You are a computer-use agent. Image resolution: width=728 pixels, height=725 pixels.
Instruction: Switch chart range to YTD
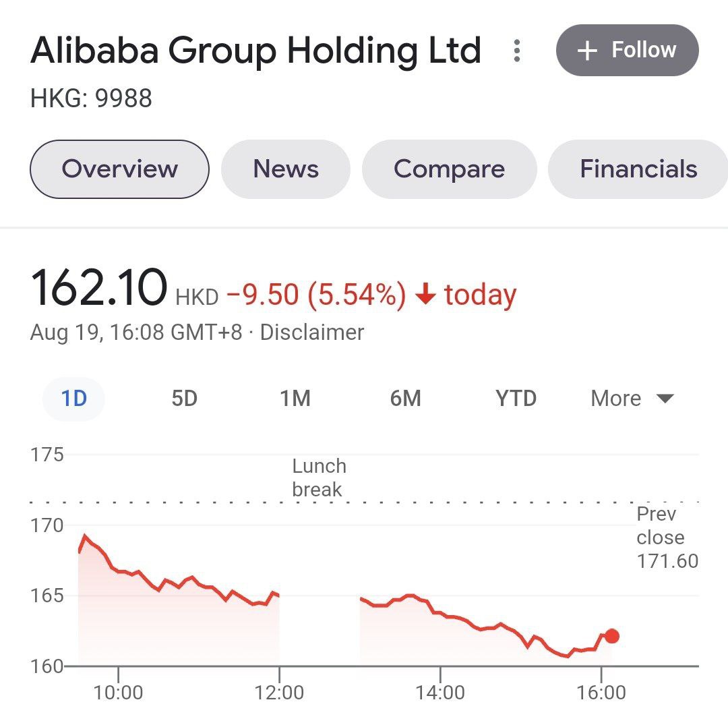click(514, 398)
